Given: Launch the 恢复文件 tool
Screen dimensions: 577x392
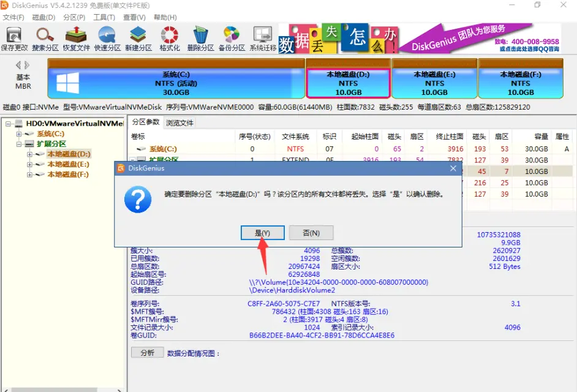Looking at the screenshot, I should (x=76, y=39).
